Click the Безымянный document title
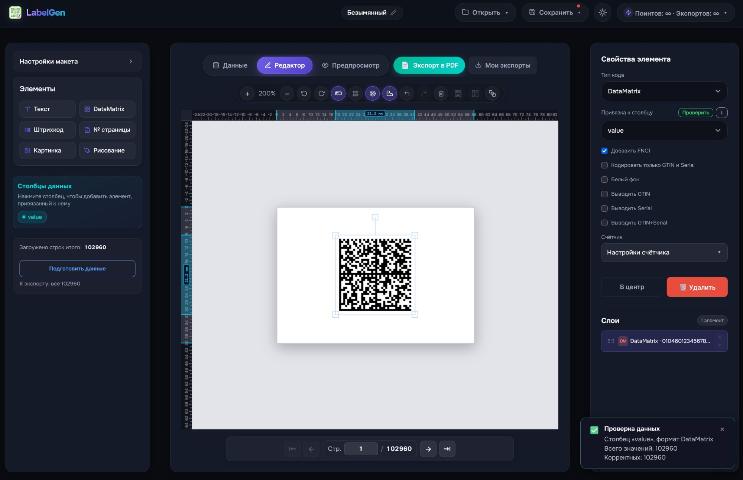The width and height of the screenshot is (743, 480). [366, 12]
